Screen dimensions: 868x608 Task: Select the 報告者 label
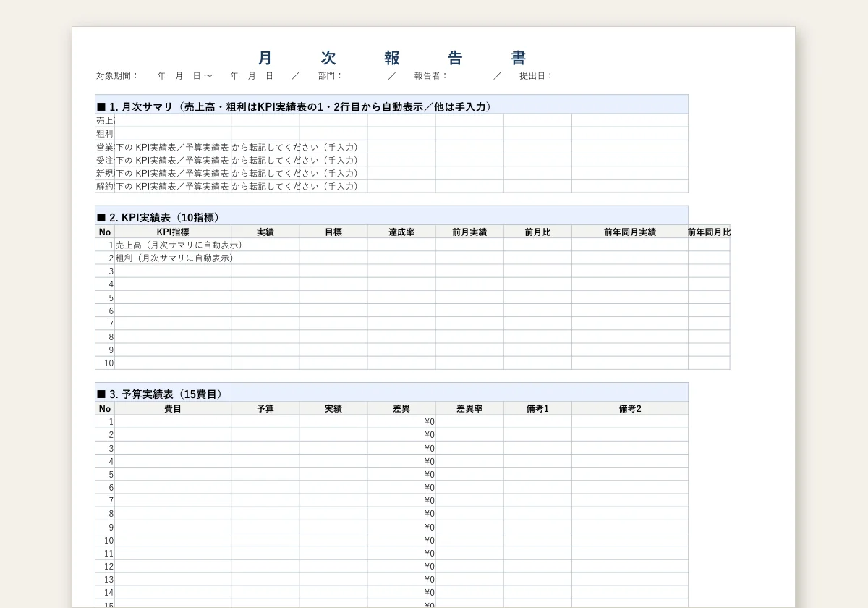click(431, 75)
